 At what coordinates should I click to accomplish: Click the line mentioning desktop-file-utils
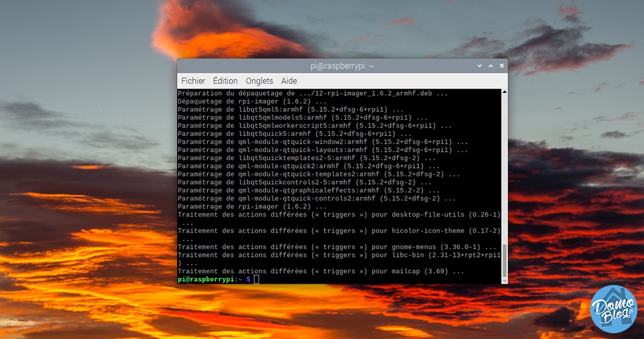coord(339,219)
